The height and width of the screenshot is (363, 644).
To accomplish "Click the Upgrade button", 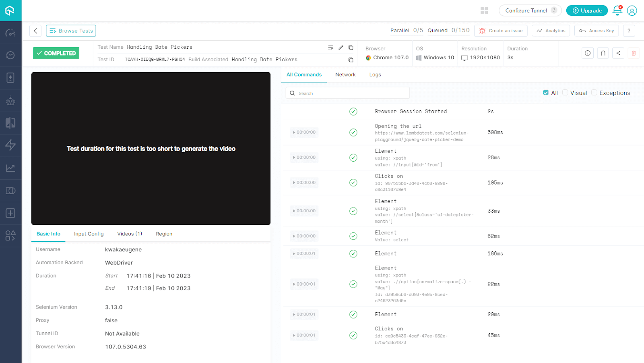I will (x=587, y=10).
